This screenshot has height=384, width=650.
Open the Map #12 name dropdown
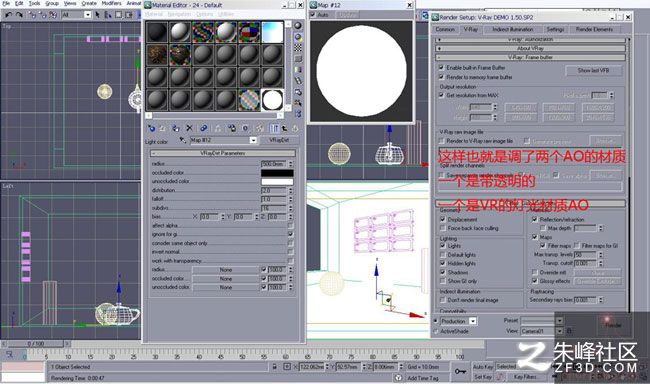click(253, 140)
